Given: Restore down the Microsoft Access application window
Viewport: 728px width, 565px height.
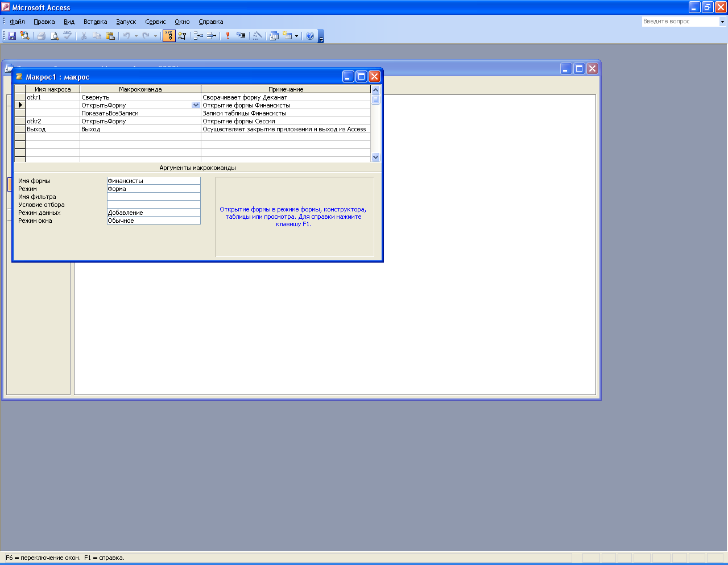Looking at the screenshot, I should [708, 7].
